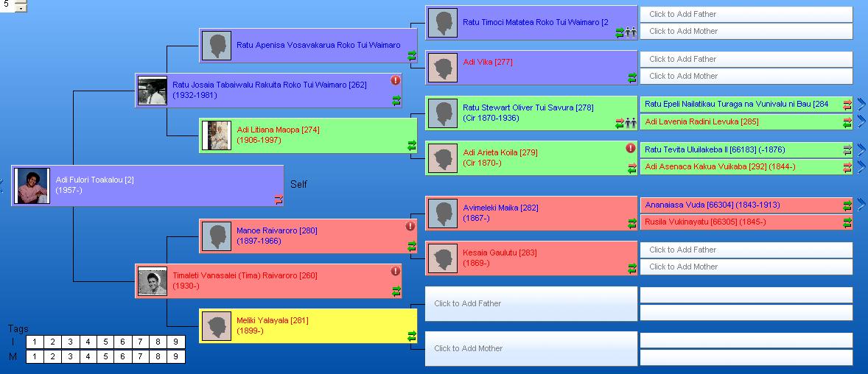Expand ancestors of Ratu Epeli Nailatikau with chevron
This screenshot has height=374, width=868.
[861, 105]
